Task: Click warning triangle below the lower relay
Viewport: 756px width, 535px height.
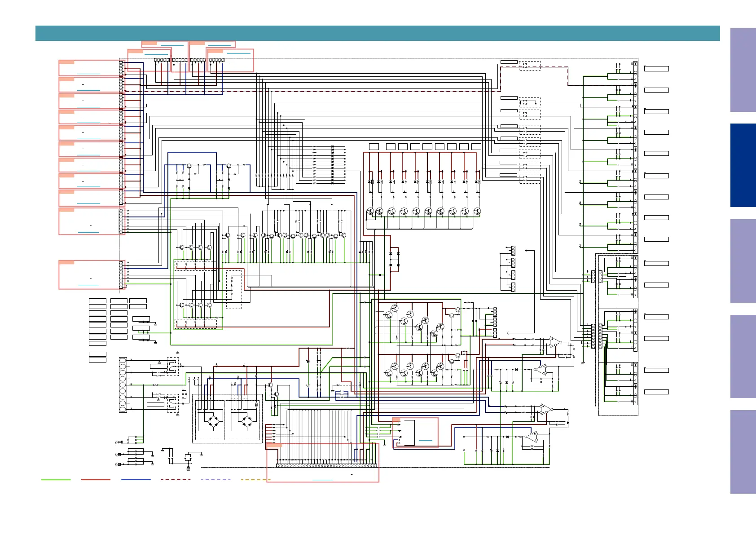Action: pos(178,414)
